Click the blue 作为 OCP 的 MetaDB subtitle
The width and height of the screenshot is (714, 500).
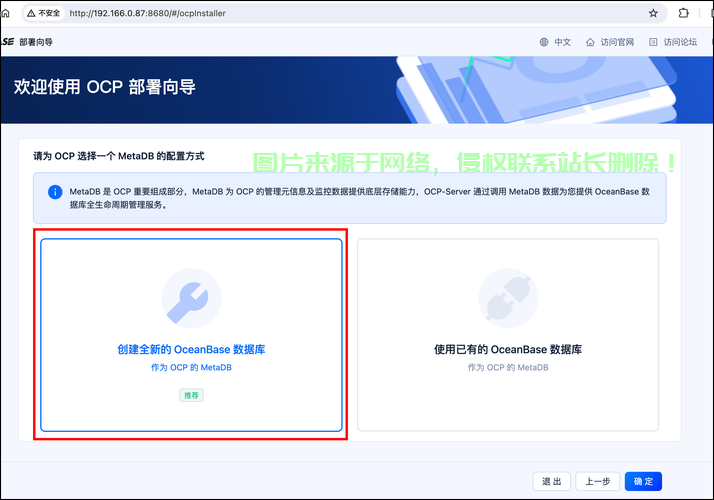click(191, 367)
